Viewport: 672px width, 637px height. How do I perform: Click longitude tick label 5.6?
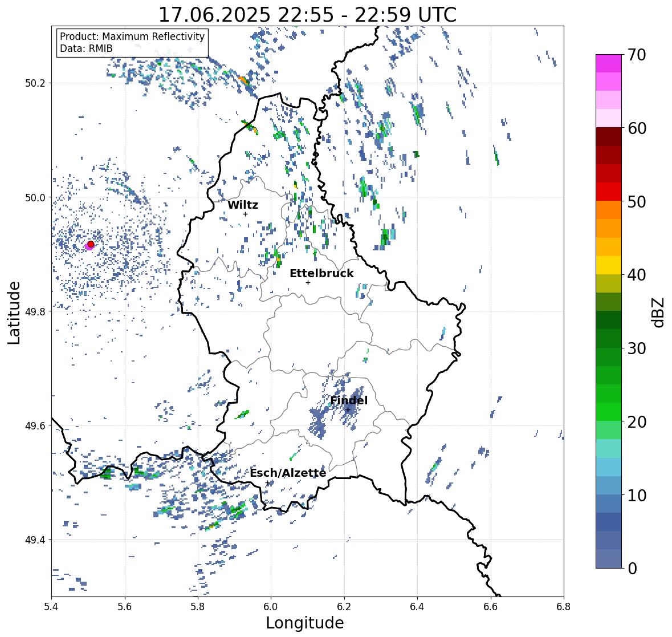click(125, 606)
